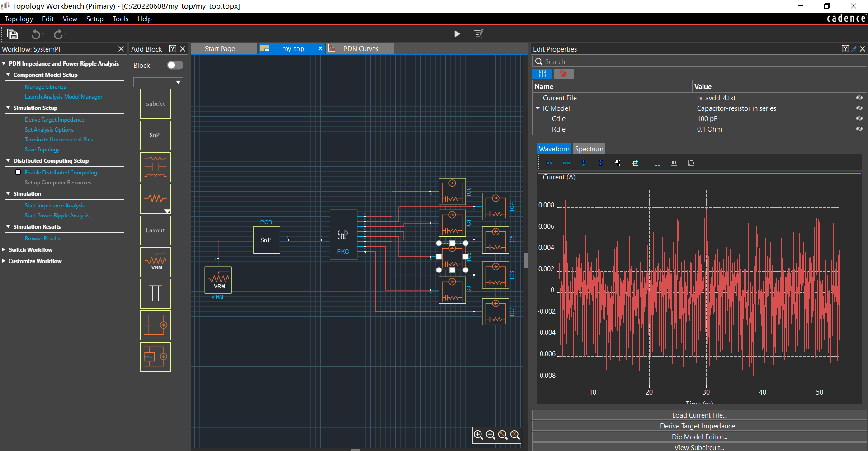This screenshot has width=868, height=451.
Task: Toggle visibility eye for IC Model row
Action: click(x=859, y=108)
